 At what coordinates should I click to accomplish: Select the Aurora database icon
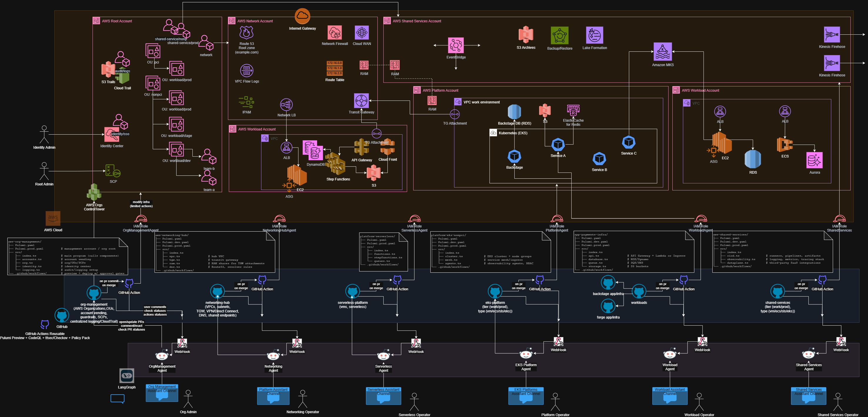click(815, 160)
